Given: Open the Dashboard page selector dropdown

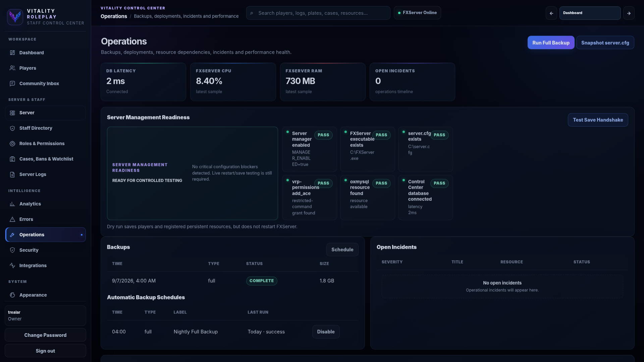Looking at the screenshot, I should click(590, 13).
